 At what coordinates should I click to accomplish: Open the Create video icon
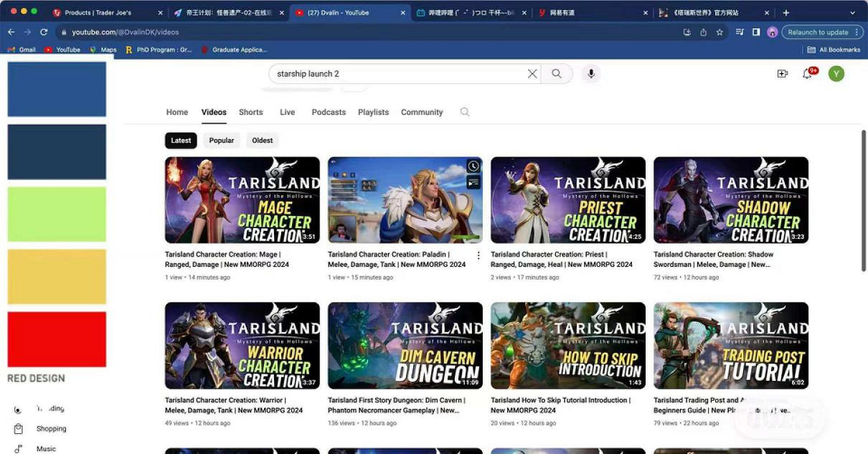click(x=783, y=74)
